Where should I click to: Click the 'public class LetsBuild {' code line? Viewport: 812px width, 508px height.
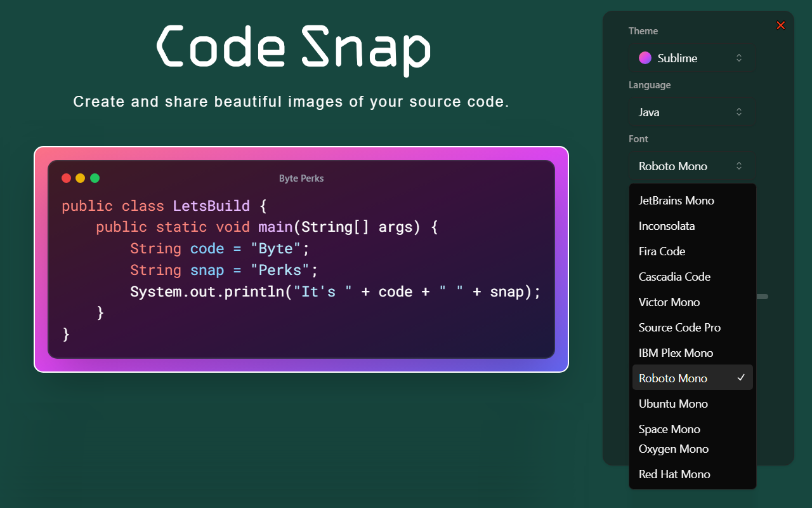click(164, 206)
